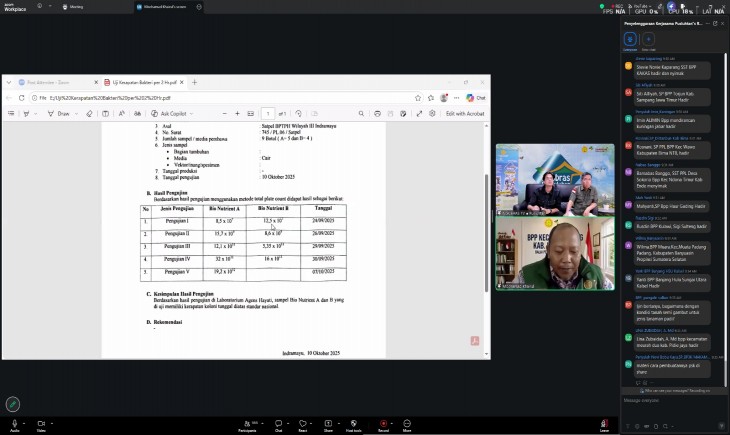Mute the microphone with the Audio button

coord(13,421)
